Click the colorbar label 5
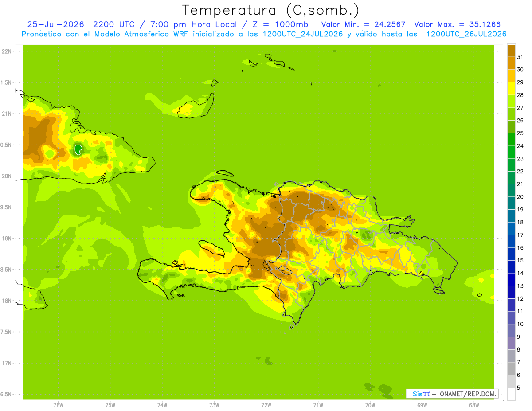Screen dimensions: 532x411 coord(519,388)
